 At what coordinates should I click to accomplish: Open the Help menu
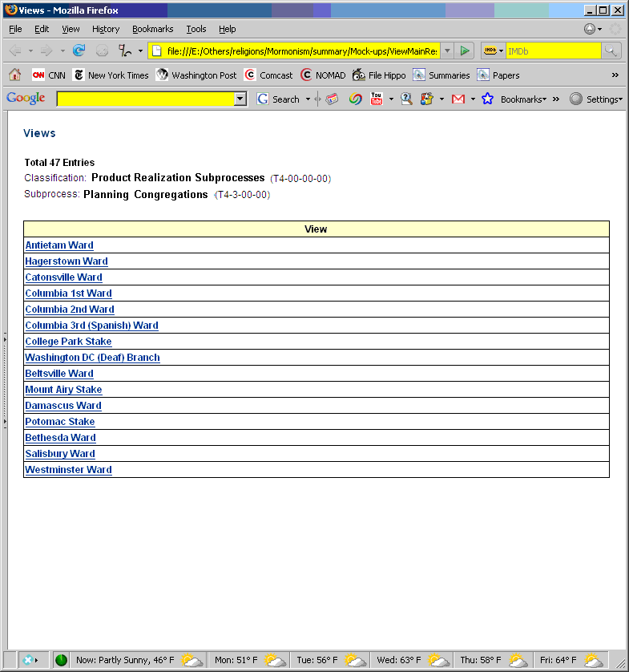pos(227,29)
